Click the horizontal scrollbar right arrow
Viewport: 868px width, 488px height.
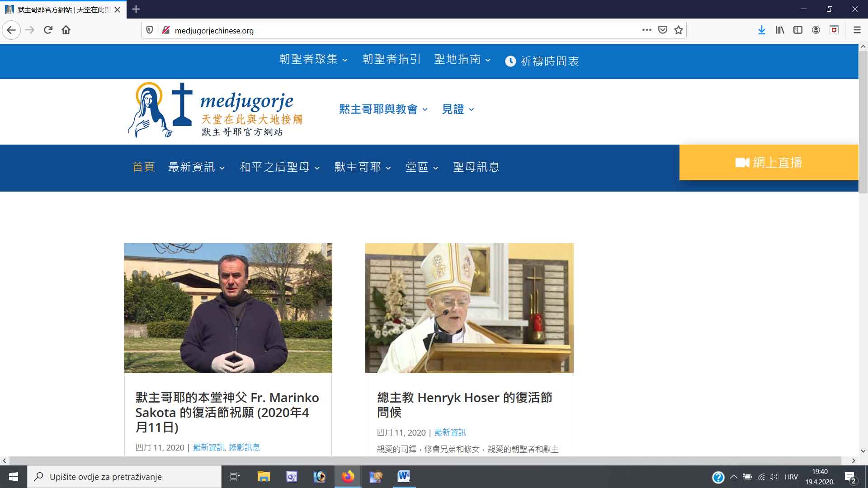coord(854,460)
